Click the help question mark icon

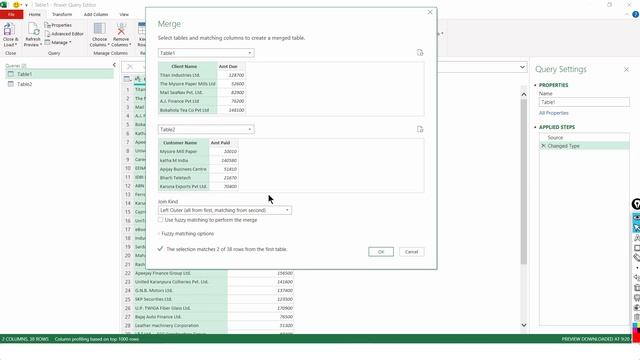click(636, 15)
